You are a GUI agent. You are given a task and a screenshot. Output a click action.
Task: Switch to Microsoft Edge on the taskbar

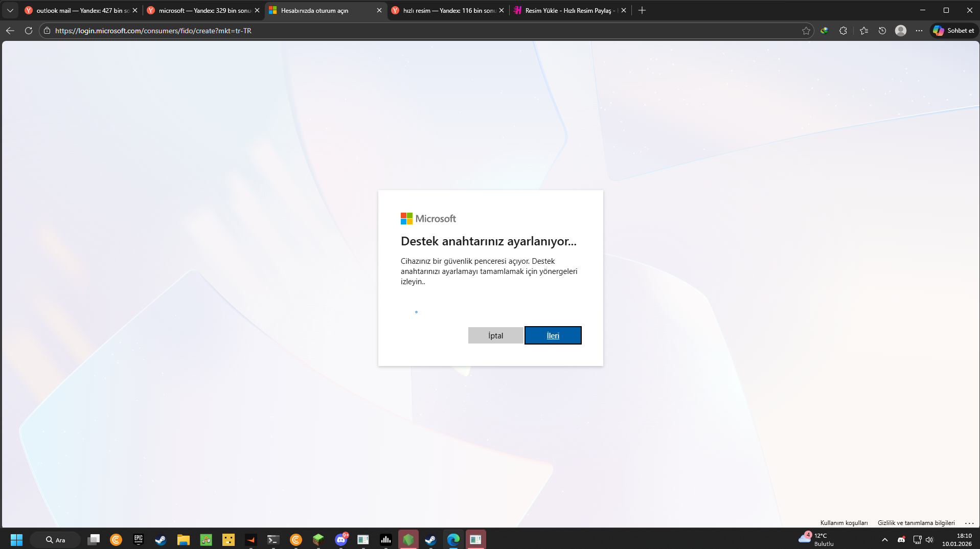pyautogui.click(x=453, y=540)
